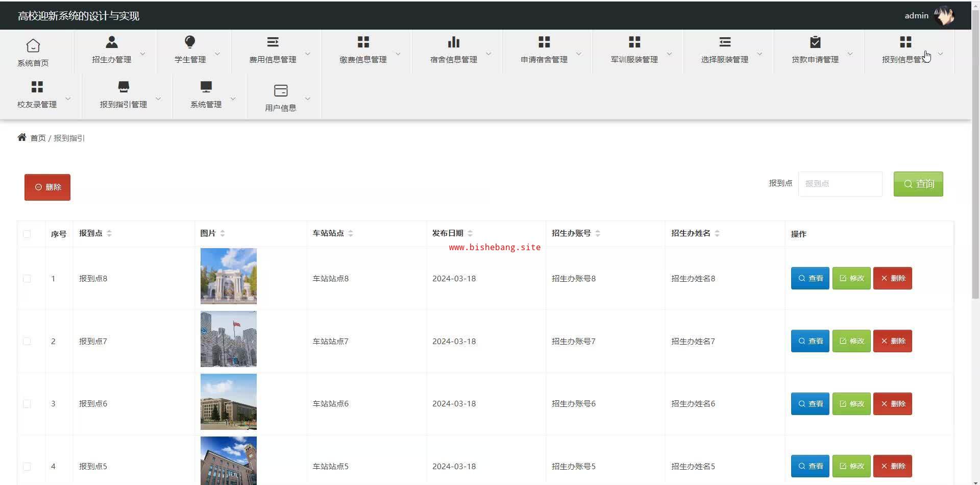
Task: Click 修改 button for 报到点7 row
Action: point(851,341)
